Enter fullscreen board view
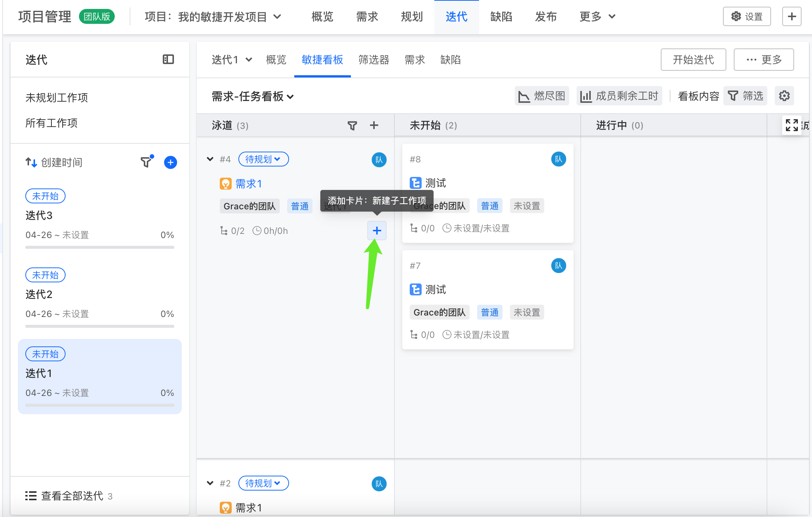Image resolution: width=812 pixels, height=517 pixels. 792,125
